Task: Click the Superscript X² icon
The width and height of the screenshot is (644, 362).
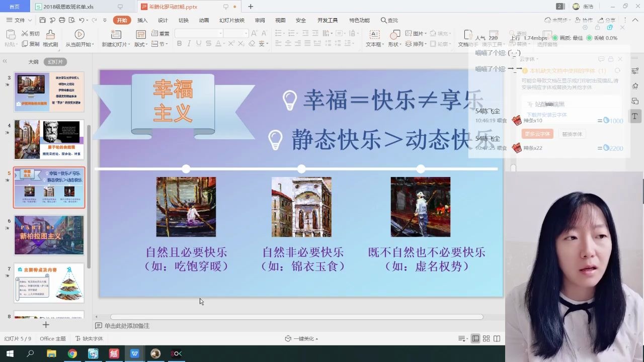Action: 231,44
